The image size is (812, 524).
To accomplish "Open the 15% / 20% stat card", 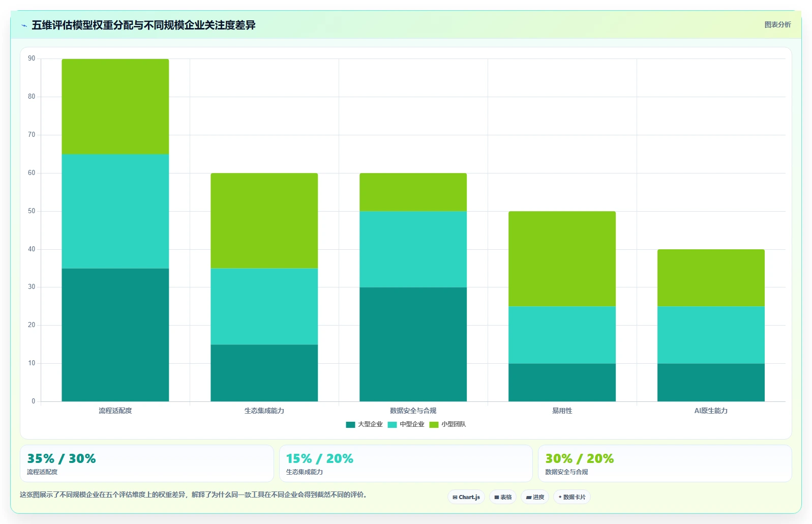I will coord(406,463).
